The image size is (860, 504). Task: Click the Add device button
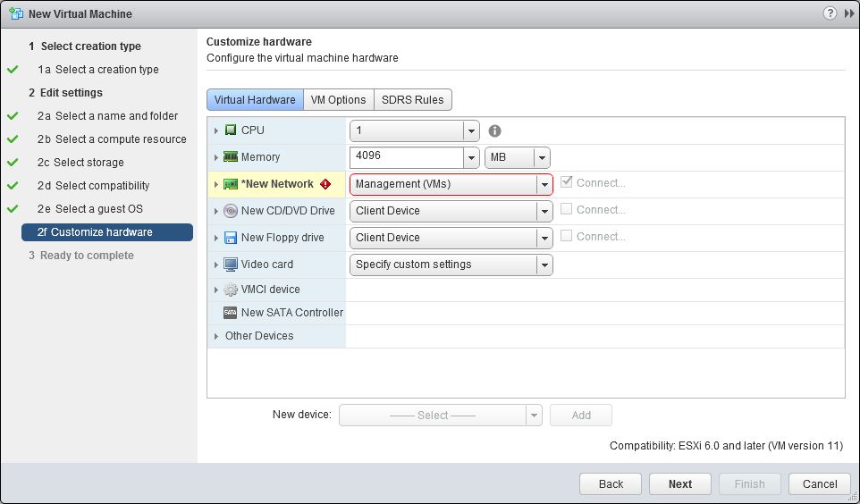point(581,416)
